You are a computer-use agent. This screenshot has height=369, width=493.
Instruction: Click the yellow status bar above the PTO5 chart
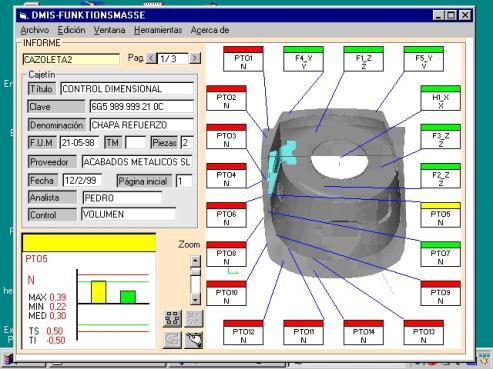(89, 243)
